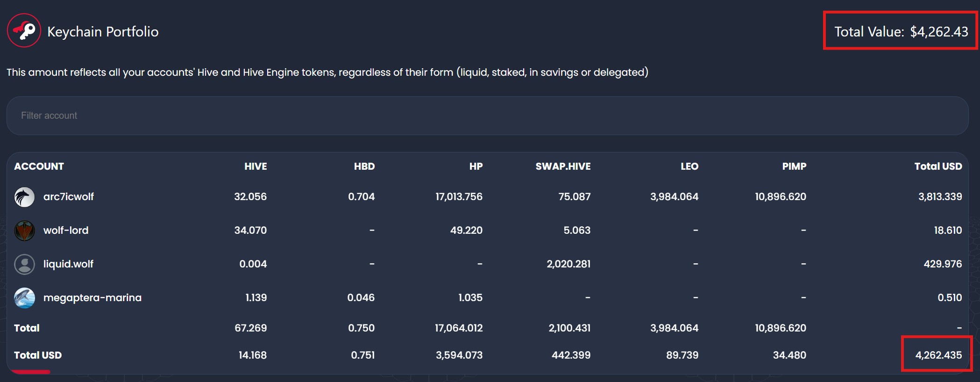Click the Keychain Portfolio title
This screenshot has width=980, height=382.
[x=103, y=32]
